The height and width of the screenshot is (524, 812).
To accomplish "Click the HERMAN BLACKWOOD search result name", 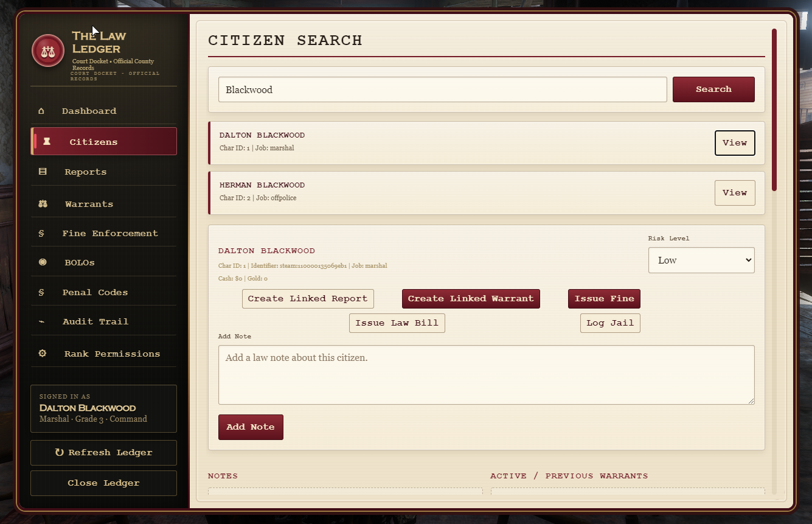I will (x=262, y=185).
